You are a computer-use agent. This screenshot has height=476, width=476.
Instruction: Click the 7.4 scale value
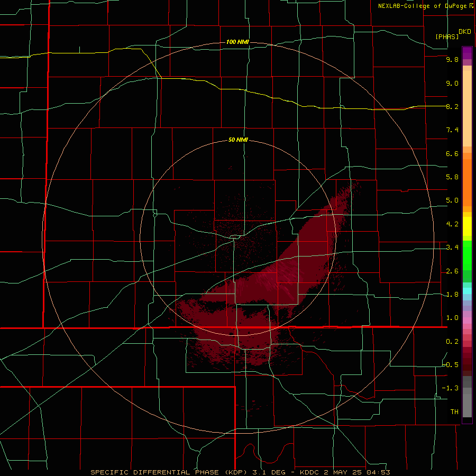(452, 130)
